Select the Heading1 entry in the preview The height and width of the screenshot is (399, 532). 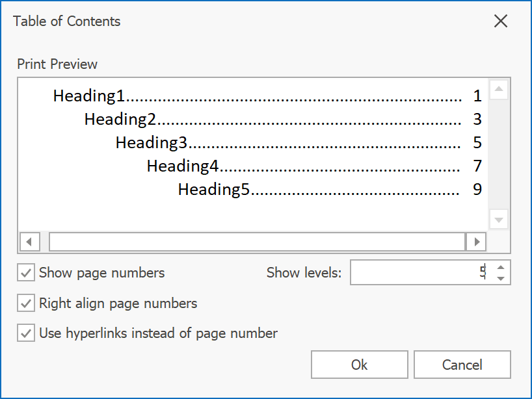pyautogui.click(x=88, y=96)
